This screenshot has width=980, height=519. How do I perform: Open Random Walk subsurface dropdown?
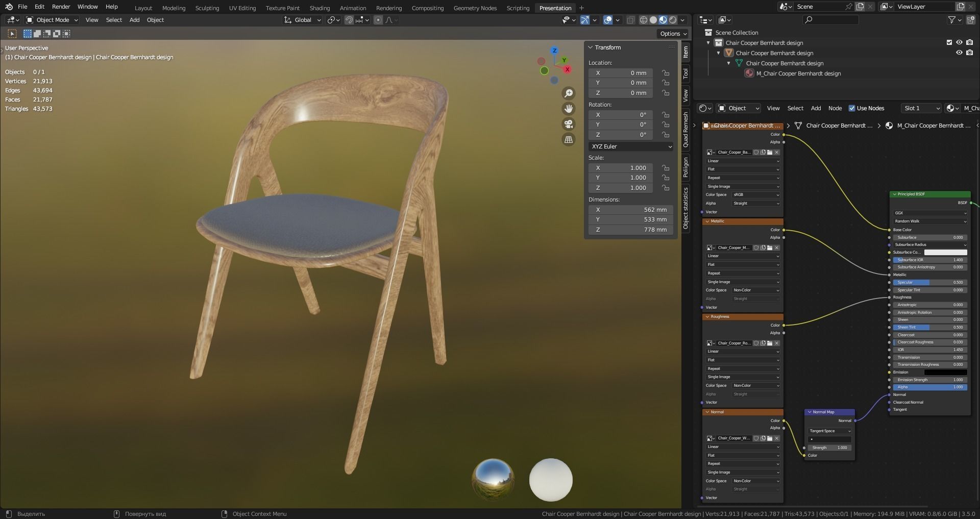(x=930, y=221)
